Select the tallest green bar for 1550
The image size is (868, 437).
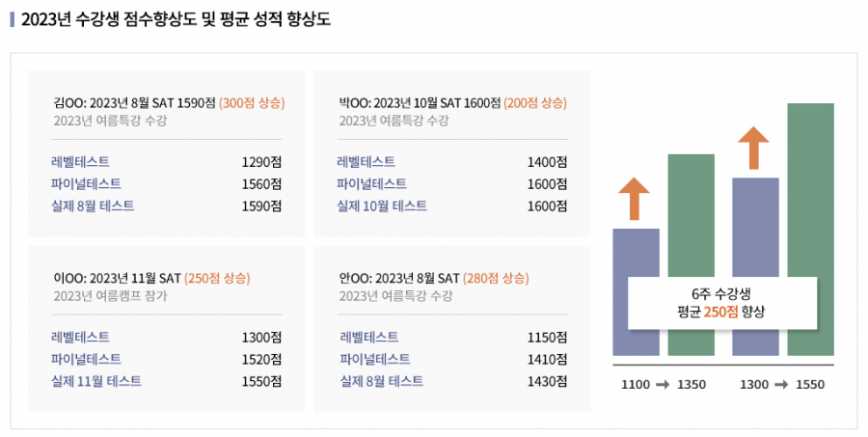(x=810, y=230)
